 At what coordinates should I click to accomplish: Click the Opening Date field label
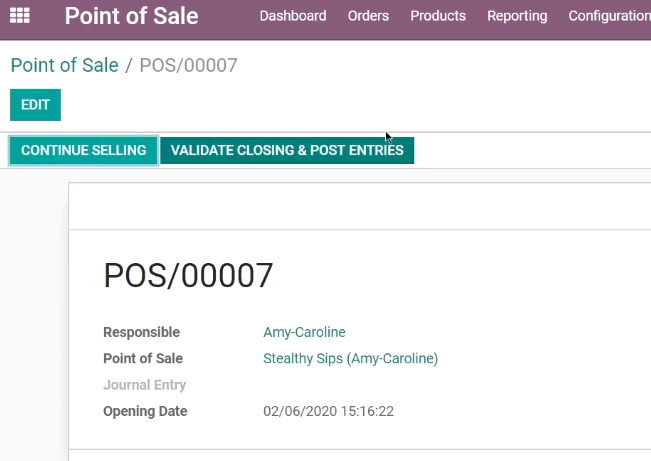145,411
